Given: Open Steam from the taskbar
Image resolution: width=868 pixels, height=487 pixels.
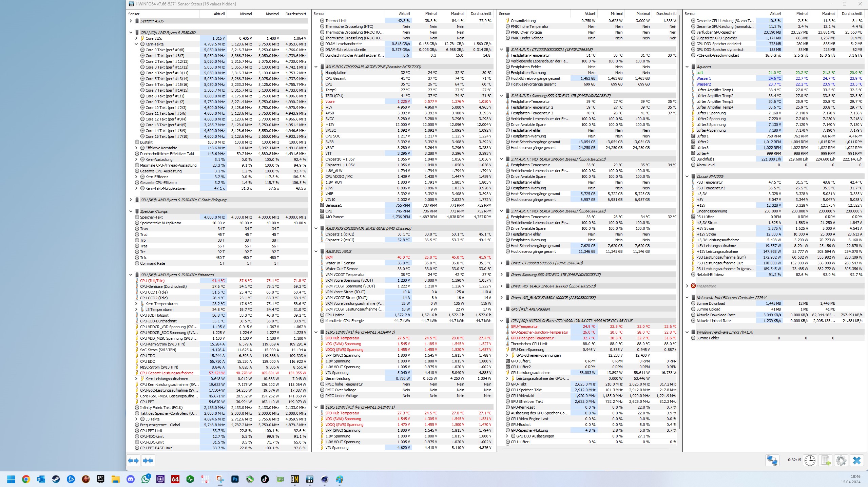Looking at the screenshot, I should pos(56,479).
